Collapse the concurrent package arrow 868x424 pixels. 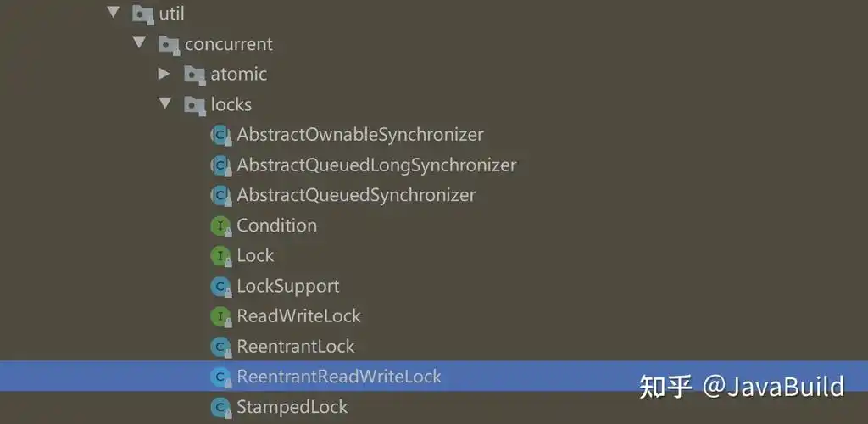click(x=139, y=43)
